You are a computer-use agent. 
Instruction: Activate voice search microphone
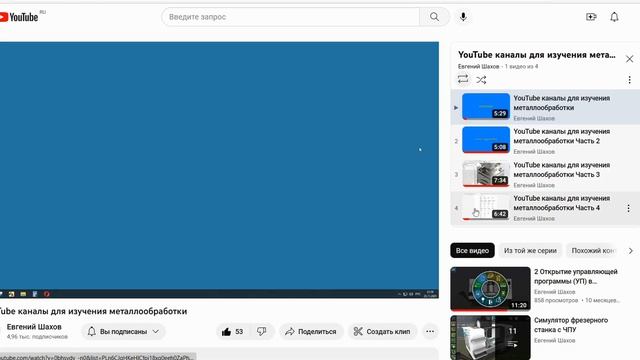463,17
